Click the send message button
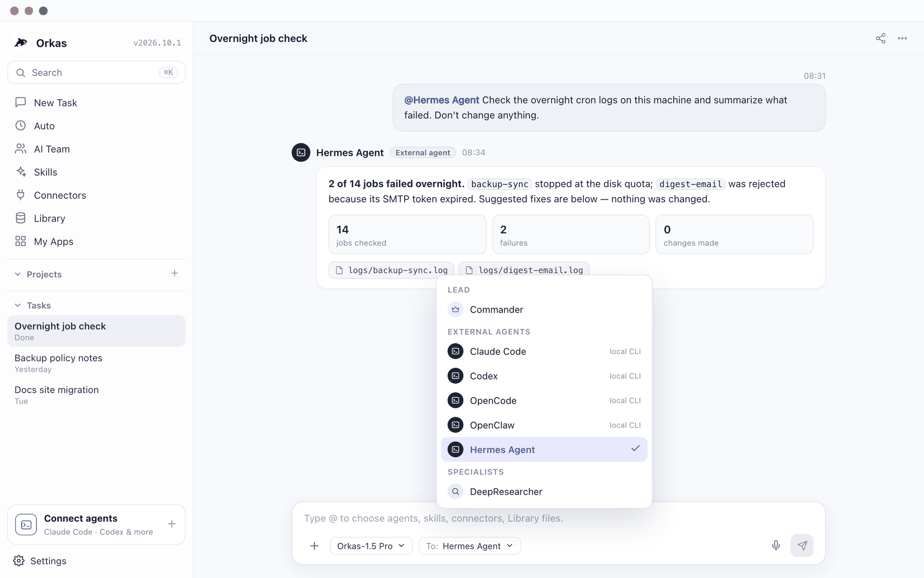924x578 pixels. pos(802,546)
